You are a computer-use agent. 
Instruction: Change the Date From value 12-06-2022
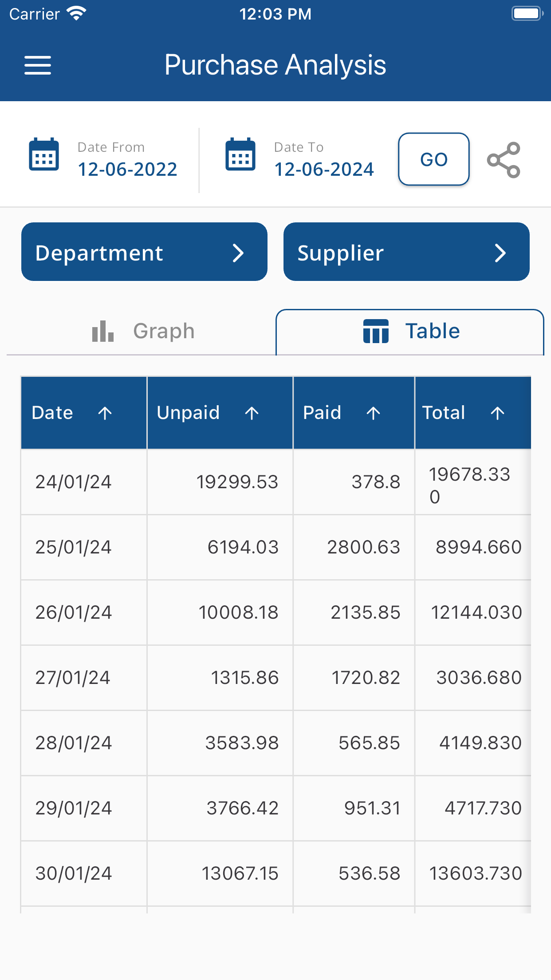point(128,169)
